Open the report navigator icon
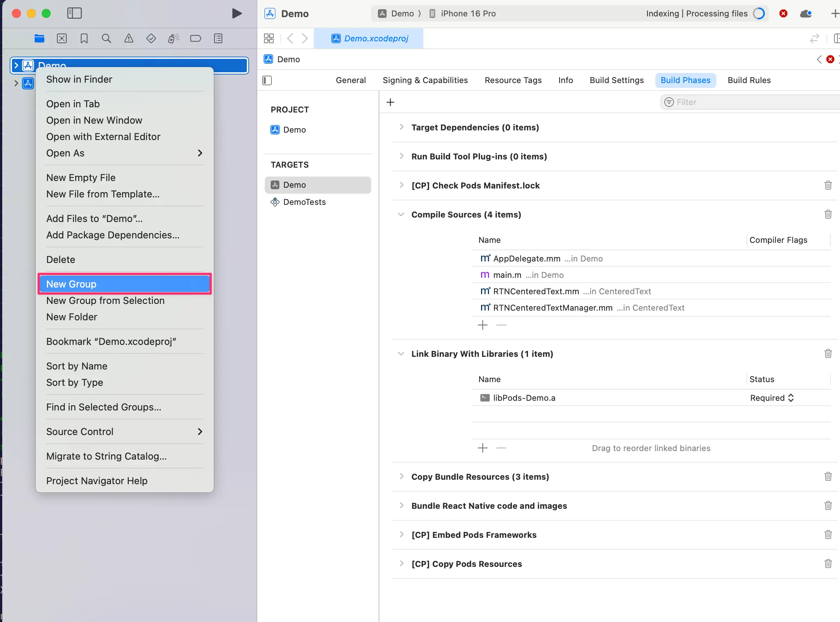This screenshot has height=622, width=840. [x=218, y=38]
